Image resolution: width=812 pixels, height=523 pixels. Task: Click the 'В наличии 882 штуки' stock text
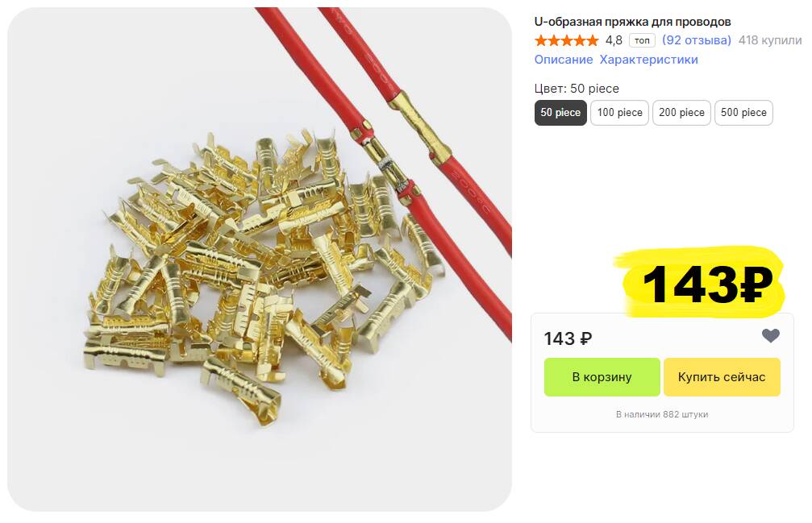coord(662,414)
